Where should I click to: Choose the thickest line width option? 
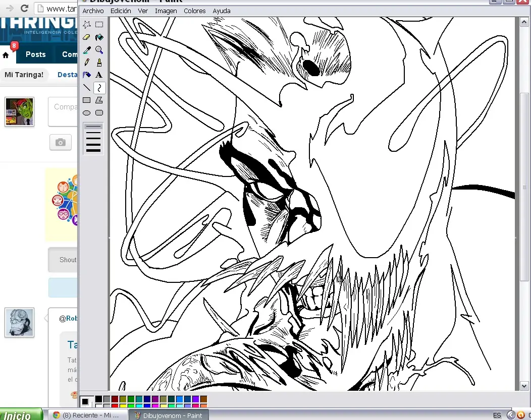[x=93, y=150]
